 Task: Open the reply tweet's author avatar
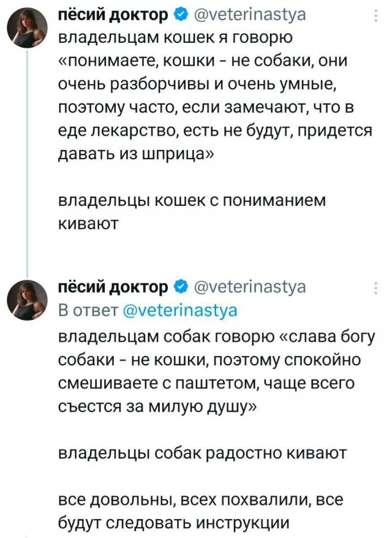pos(27,298)
